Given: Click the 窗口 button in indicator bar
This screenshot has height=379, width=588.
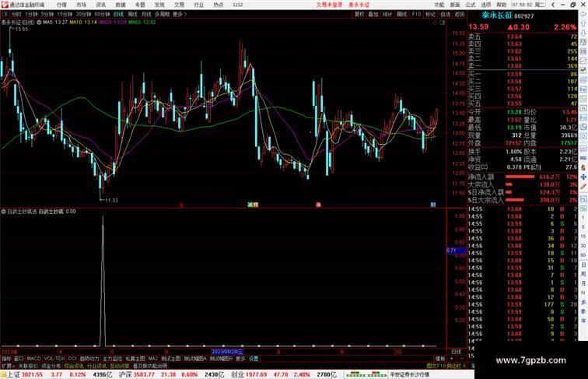Looking at the screenshot, I should pyautogui.click(x=19, y=359).
